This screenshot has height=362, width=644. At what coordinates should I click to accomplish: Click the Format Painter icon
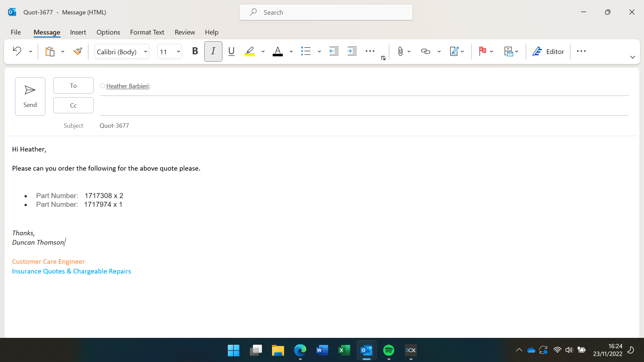[x=77, y=51]
